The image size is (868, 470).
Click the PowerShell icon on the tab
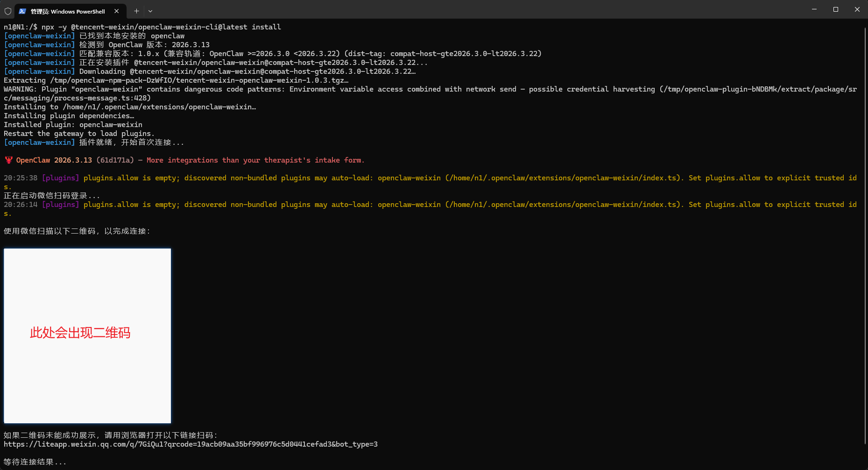(22, 11)
